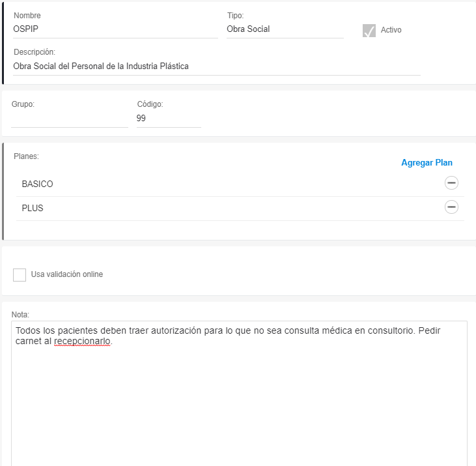
Task: Click the Agregar Plan link
Action: click(x=427, y=163)
